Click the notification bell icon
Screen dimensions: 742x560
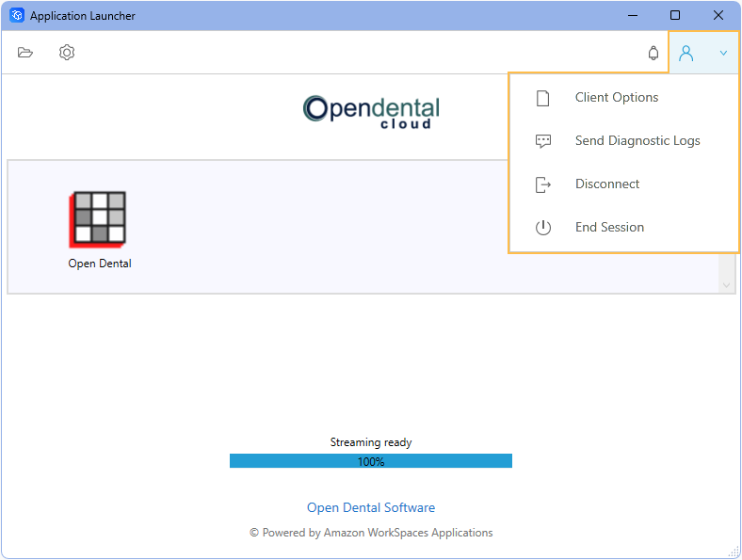pos(653,54)
